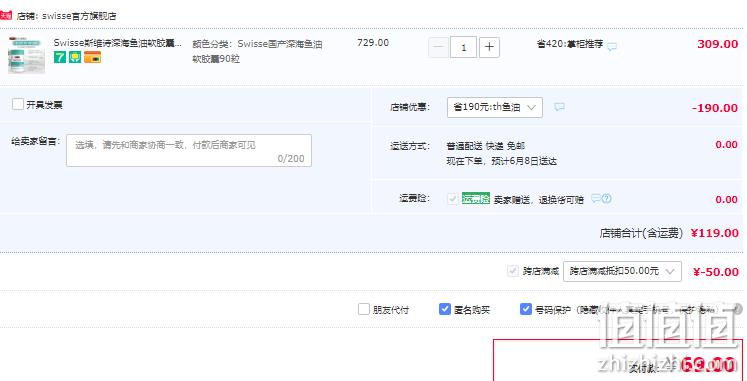This screenshot has width=747, height=381.
Task: Uncheck the 匿名购买 checkbox
Action: pos(444,309)
